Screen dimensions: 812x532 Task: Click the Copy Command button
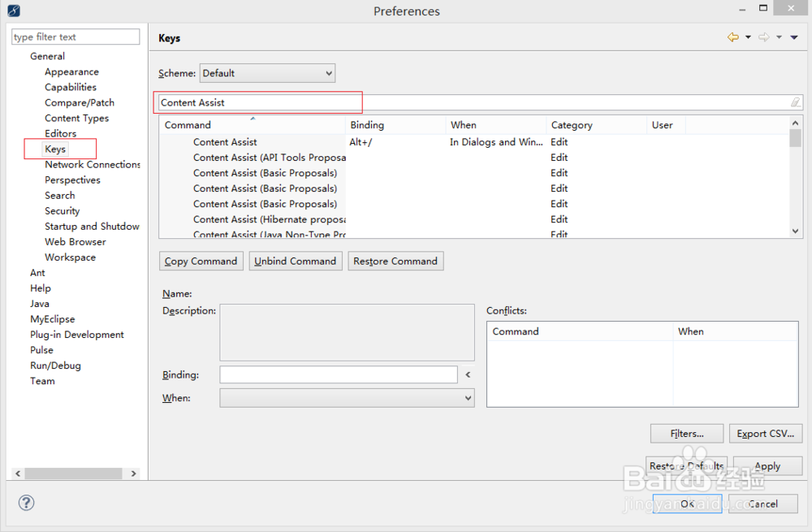201,262
